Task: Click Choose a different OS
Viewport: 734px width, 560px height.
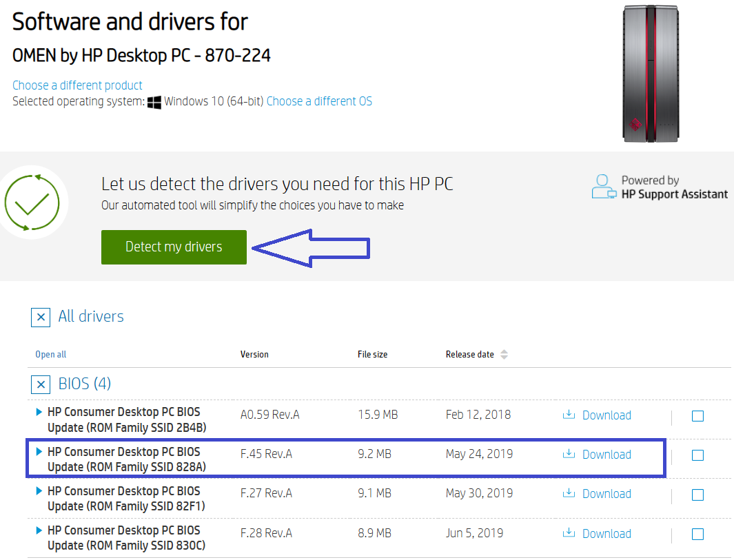Action: coord(319,101)
